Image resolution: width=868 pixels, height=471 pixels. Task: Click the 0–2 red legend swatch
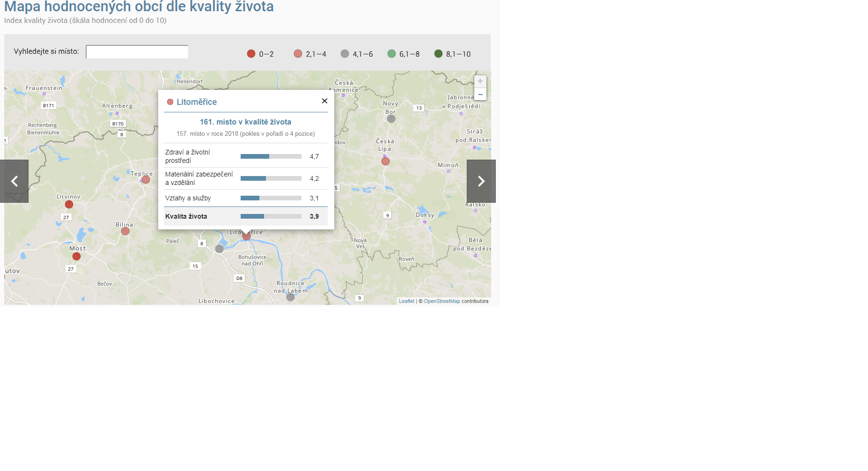coord(251,54)
